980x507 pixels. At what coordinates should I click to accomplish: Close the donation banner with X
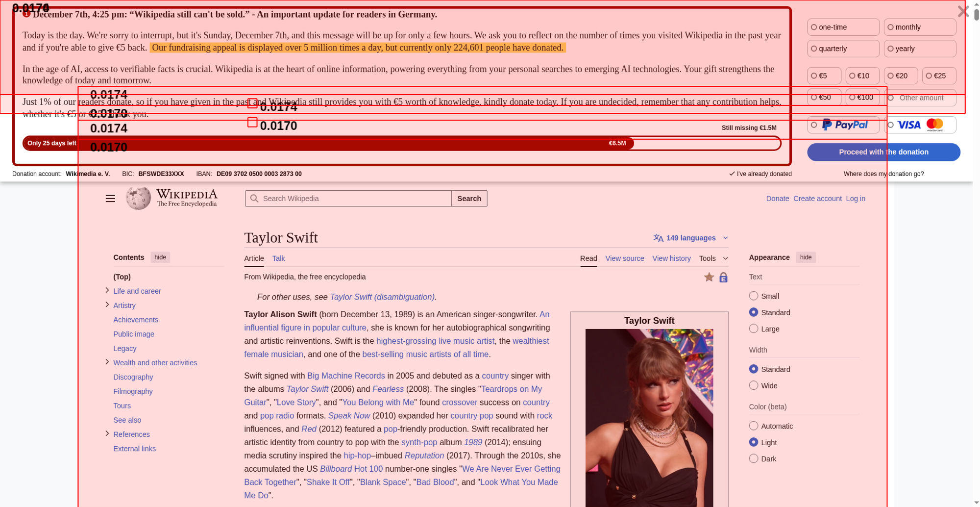(x=963, y=12)
